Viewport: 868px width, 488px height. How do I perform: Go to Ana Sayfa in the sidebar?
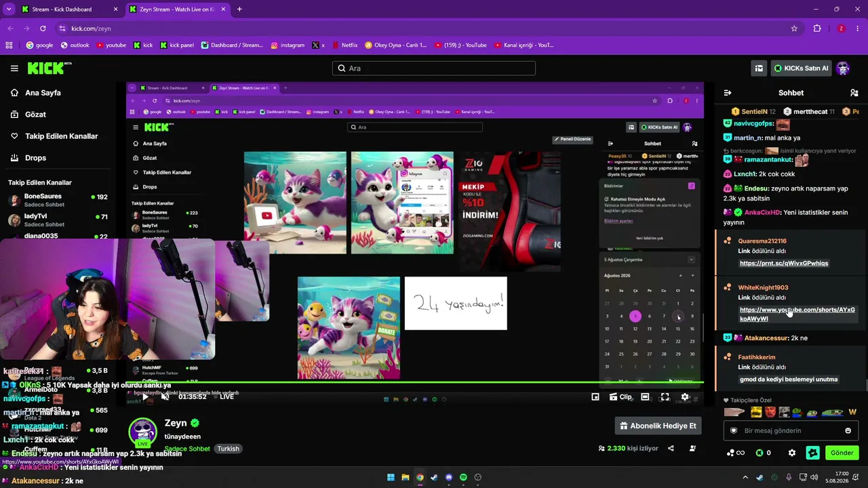pyautogui.click(x=43, y=93)
